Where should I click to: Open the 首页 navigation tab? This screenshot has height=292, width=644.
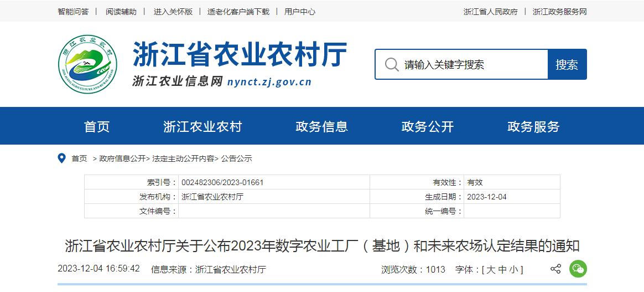coord(97,126)
